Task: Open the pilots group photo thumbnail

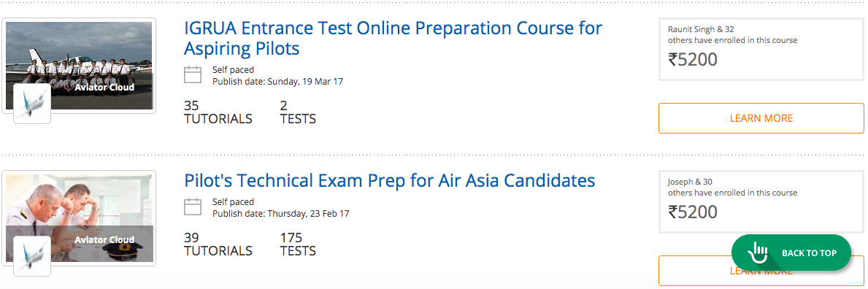Action: (79, 66)
